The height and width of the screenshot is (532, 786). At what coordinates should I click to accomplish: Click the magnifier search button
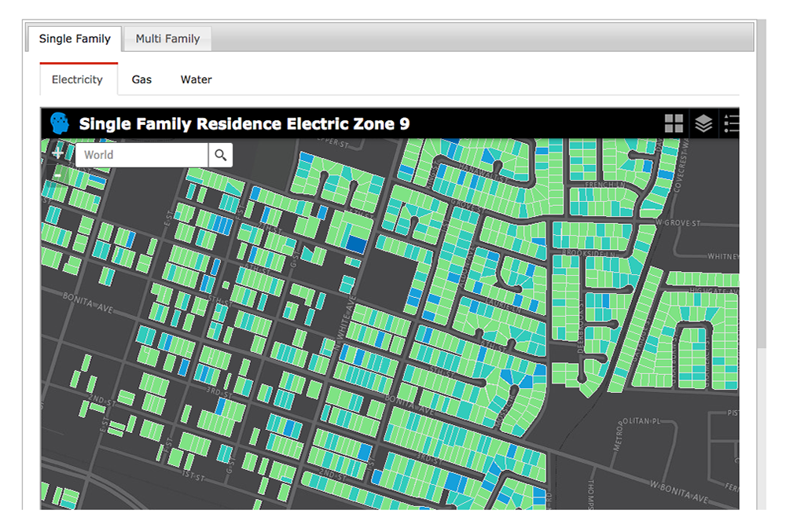tap(221, 155)
